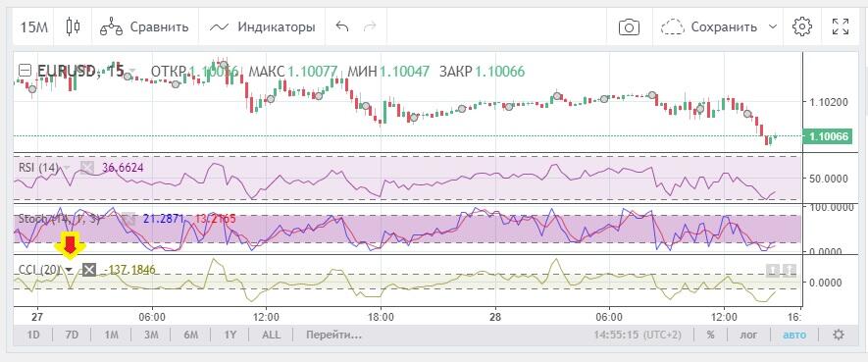The height and width of the screenshot is (362, 868).
Task: Remove the RSI indicator with X icon
Action: pos(87,168)
